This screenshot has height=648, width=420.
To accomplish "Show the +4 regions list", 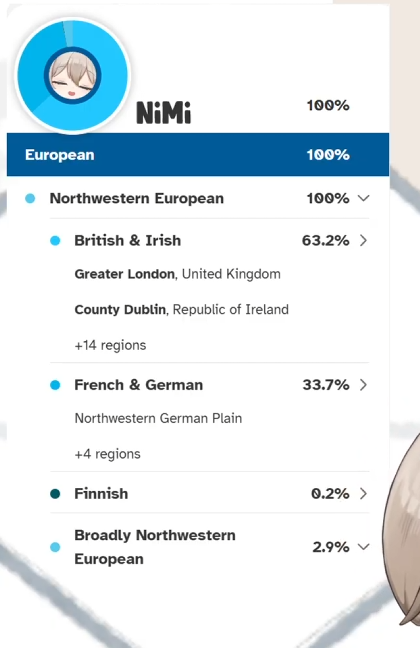I will pyautogui.click(x=107, y=454).
